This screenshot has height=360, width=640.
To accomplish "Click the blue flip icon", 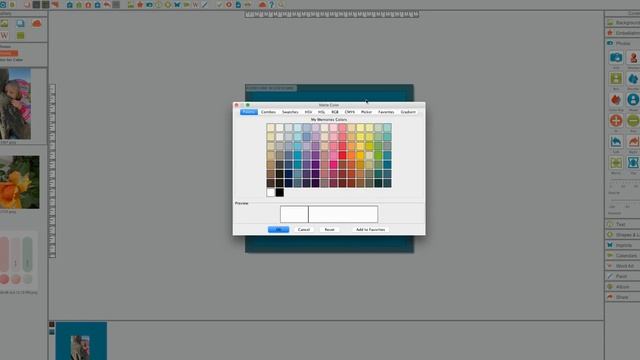I will coord(633,163).
